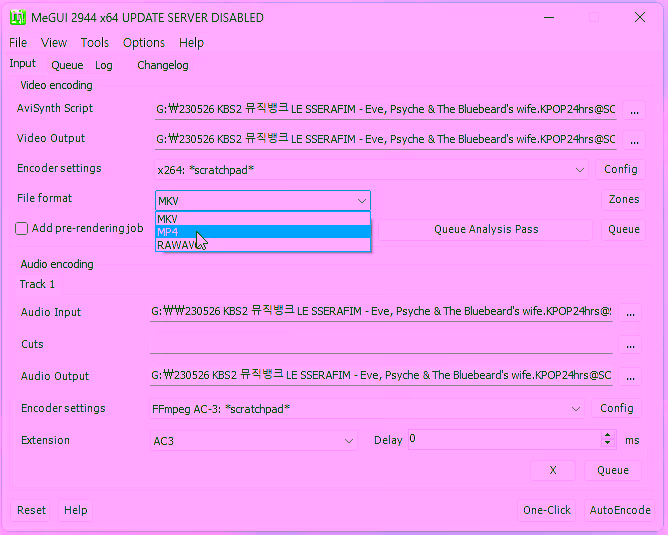Click the AviSynth Script path field

pyautogui.click(x=386, y=109)
